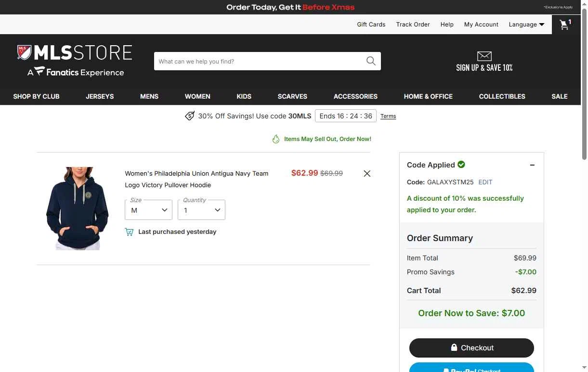
Task: Click the Terms link
Action: click(x=388, y=116)
